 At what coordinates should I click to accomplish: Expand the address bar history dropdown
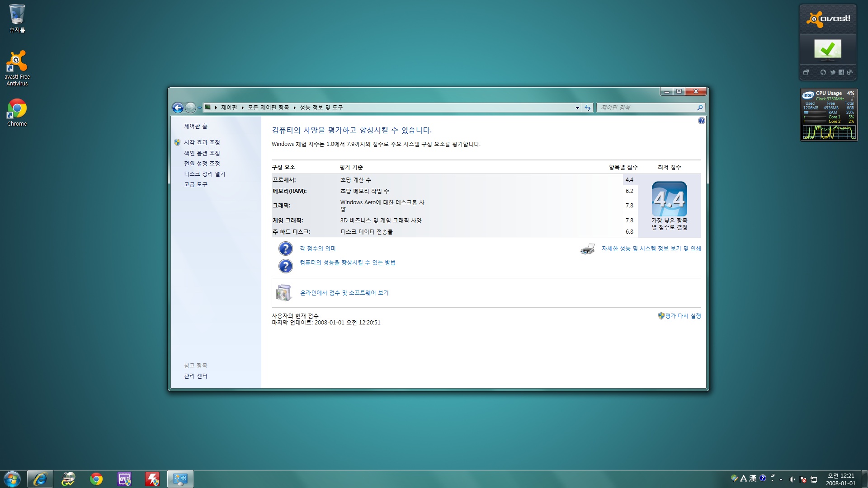[577, 108]
